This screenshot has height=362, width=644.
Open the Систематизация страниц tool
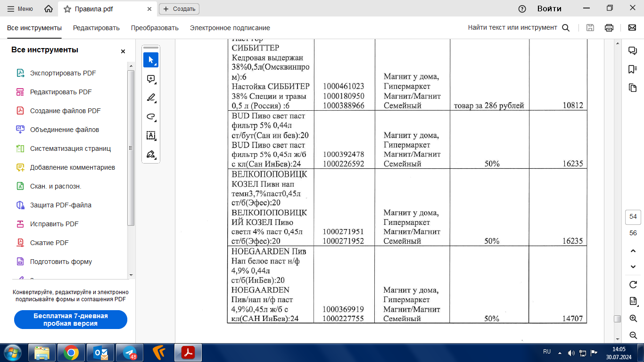click(70, 148)
